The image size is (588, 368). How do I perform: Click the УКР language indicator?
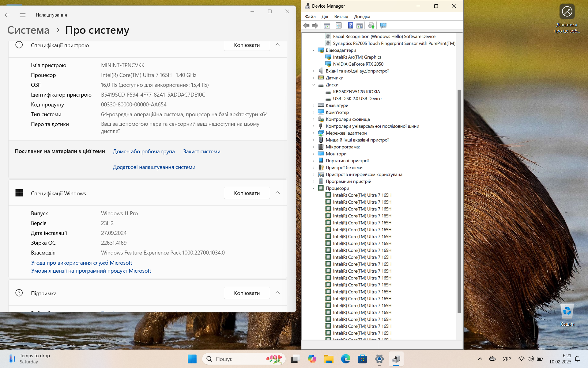507,359
